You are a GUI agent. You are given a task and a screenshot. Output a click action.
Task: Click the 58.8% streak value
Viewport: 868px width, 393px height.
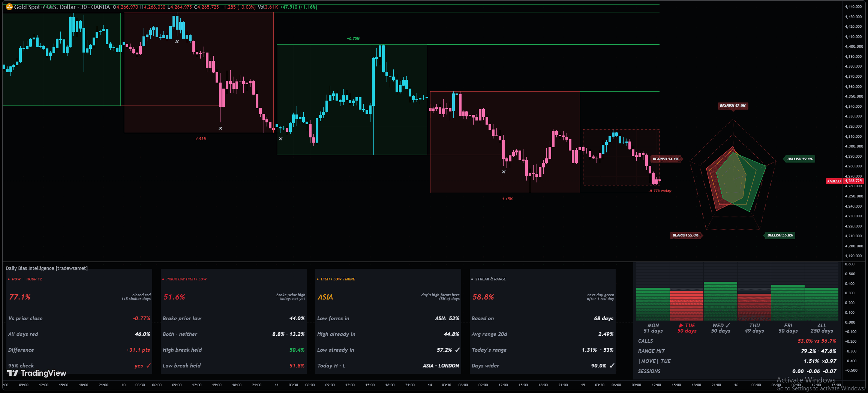483,297
